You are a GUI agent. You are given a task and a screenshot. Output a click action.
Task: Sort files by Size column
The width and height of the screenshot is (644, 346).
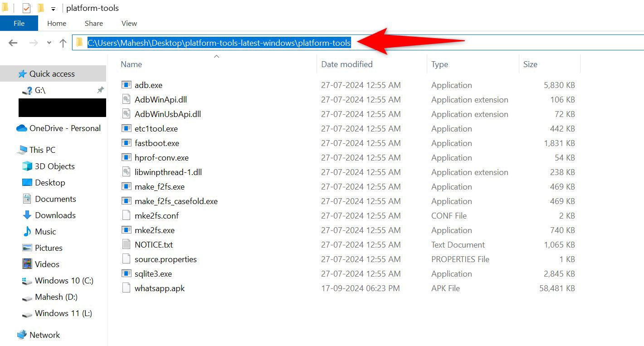[x=530, y=64]
